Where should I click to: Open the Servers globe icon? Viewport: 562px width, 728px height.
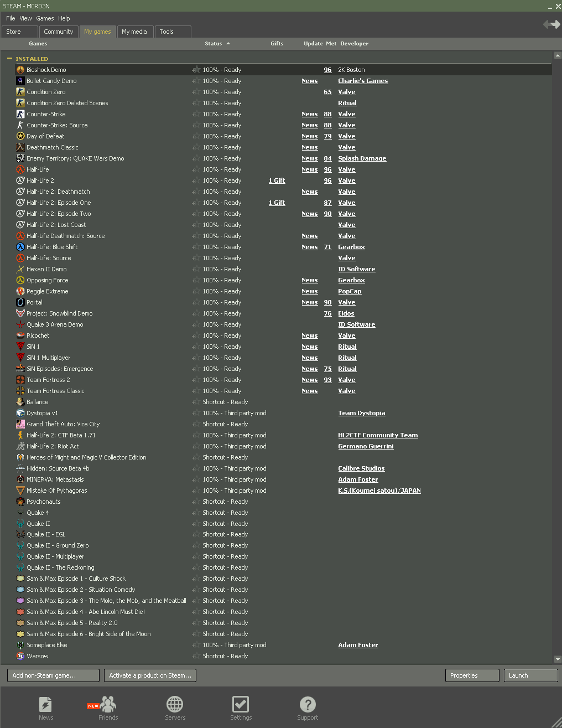click(175, 705)
